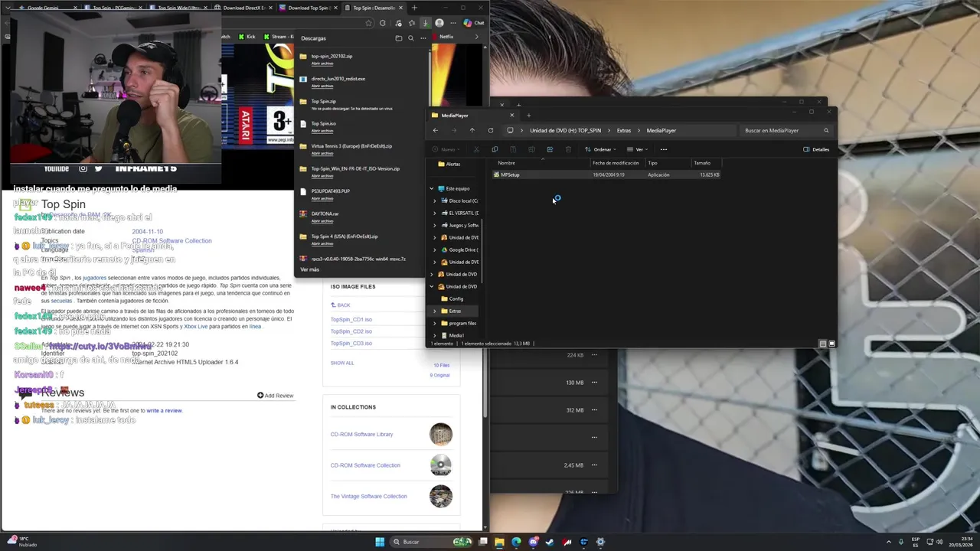The image size is (980, 551).
Task: Open top-spin_202102.zip in Descargas list
Action: 332,56
